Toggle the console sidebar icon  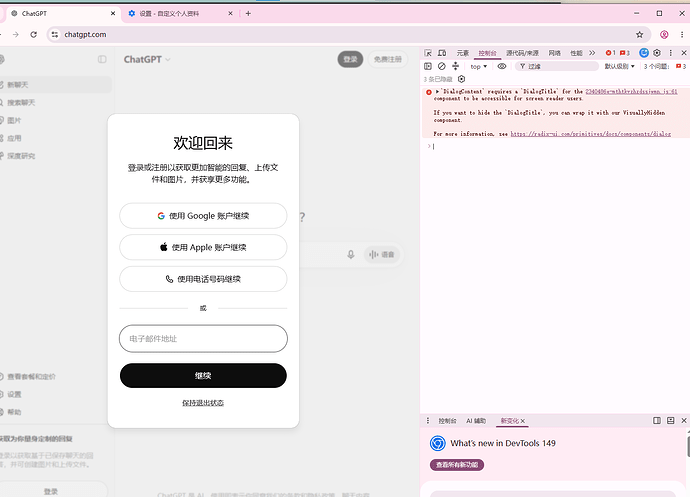click(x=428, y=66)
